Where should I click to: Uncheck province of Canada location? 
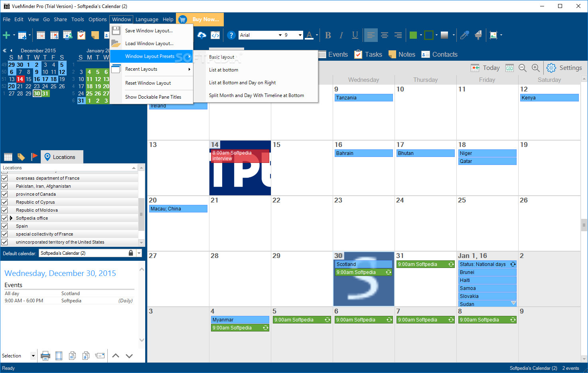4,194
